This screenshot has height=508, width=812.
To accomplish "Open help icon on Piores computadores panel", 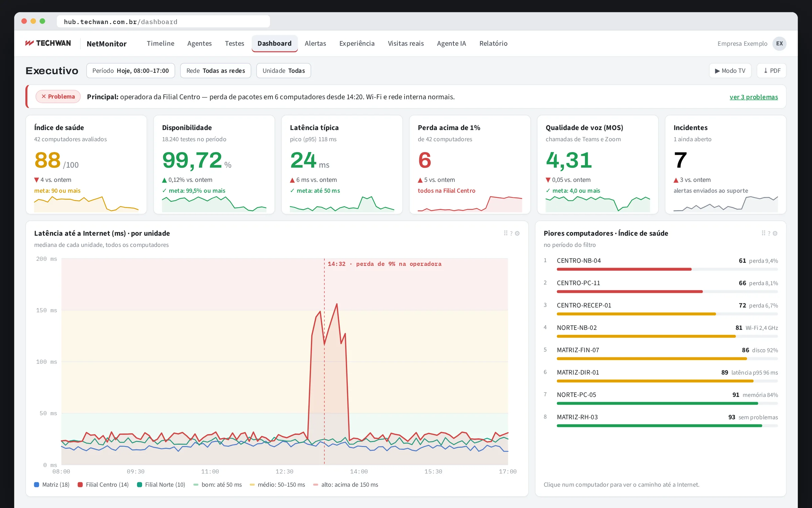I will click(769, 233).
